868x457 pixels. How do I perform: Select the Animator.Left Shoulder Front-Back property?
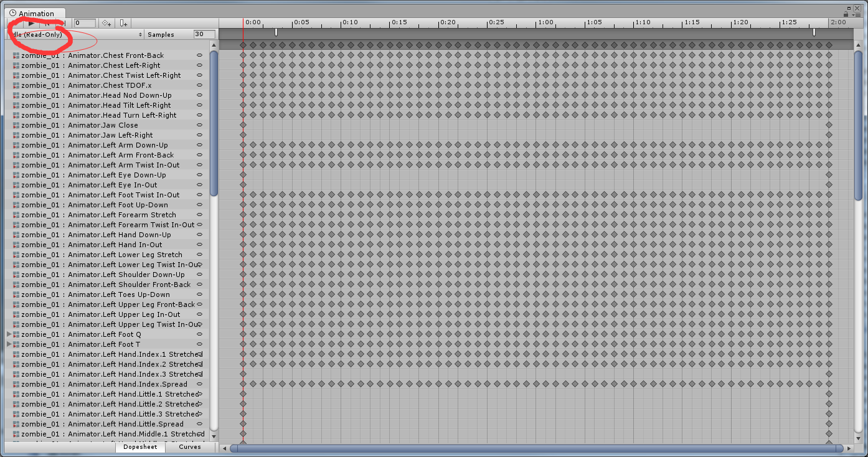pos(106,285)
